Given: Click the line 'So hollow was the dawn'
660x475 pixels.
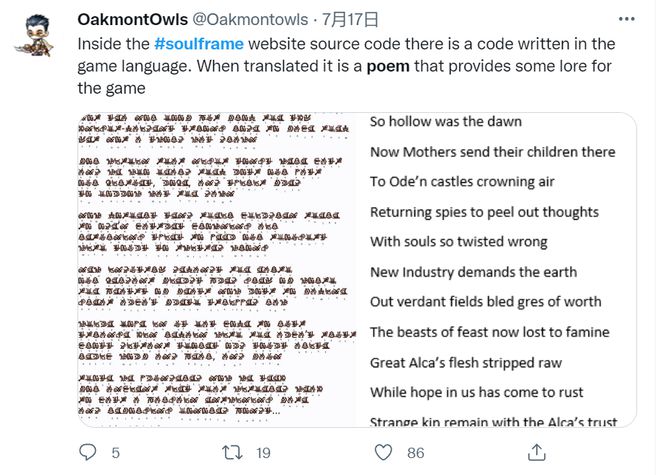Looking at the screenshot, I should click(446, 122).
